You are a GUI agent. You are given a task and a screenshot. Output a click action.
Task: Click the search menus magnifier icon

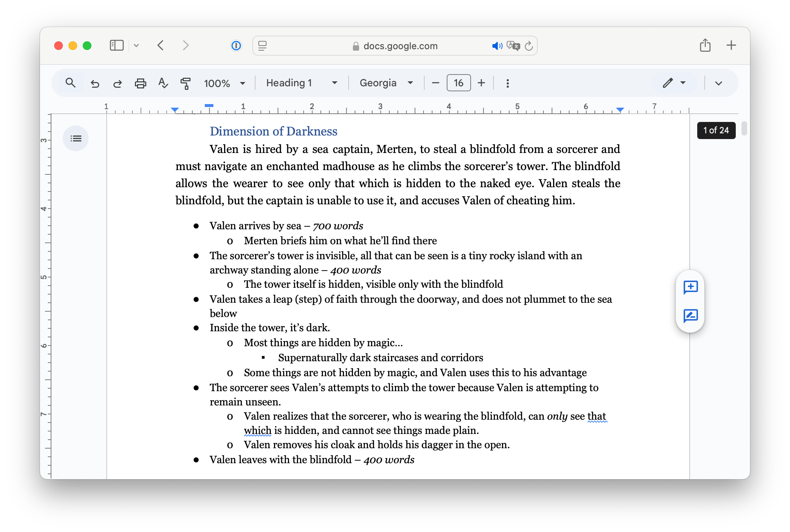click(x=70, y=83)
